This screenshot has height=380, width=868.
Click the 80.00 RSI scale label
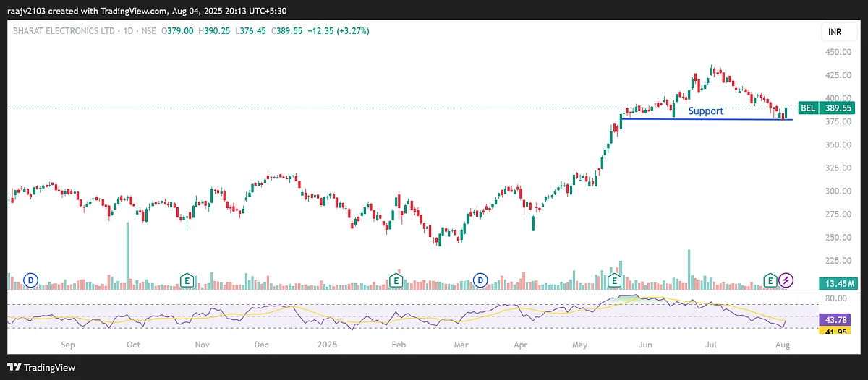(x=835, y=298)
